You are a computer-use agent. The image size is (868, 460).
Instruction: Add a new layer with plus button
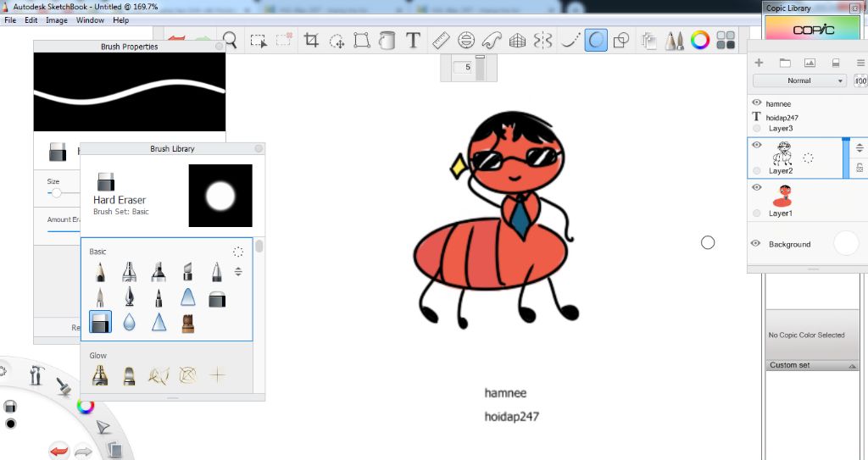[x=759, y=63]
